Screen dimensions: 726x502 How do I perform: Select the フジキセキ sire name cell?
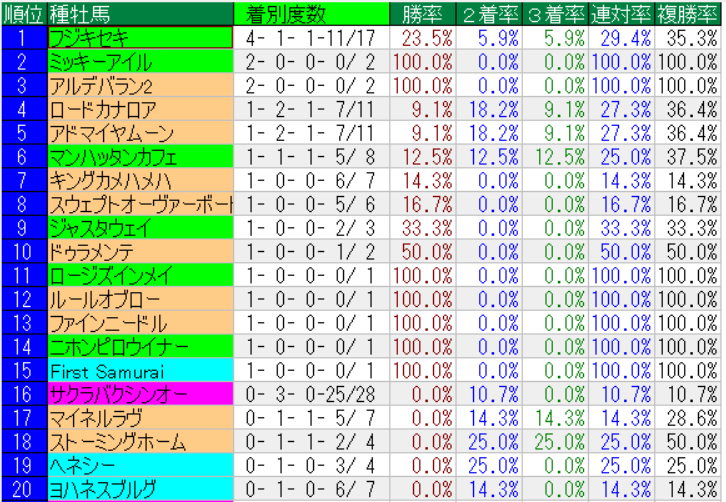139,38
